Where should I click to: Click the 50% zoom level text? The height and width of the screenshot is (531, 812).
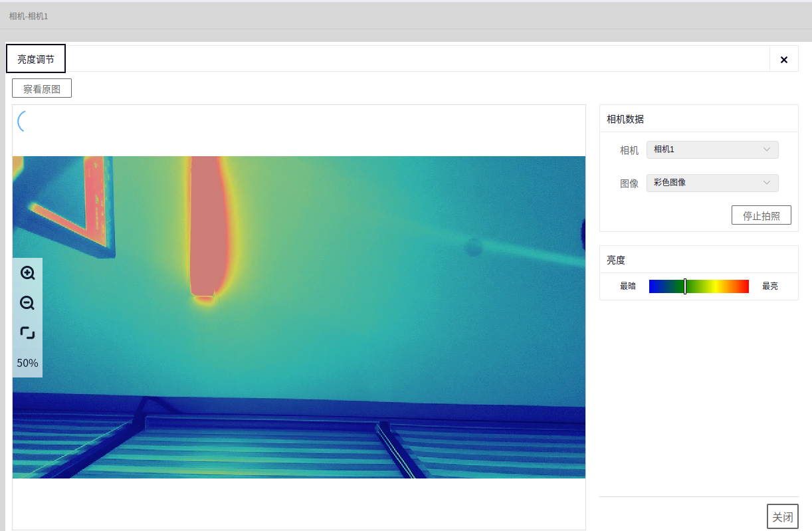click(27, 363)
